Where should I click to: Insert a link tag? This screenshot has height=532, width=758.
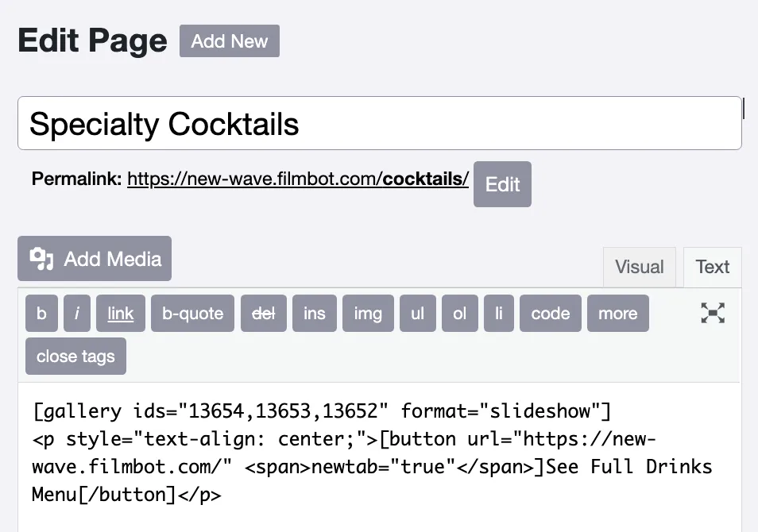pyautogui.click(x=120, y=313)
